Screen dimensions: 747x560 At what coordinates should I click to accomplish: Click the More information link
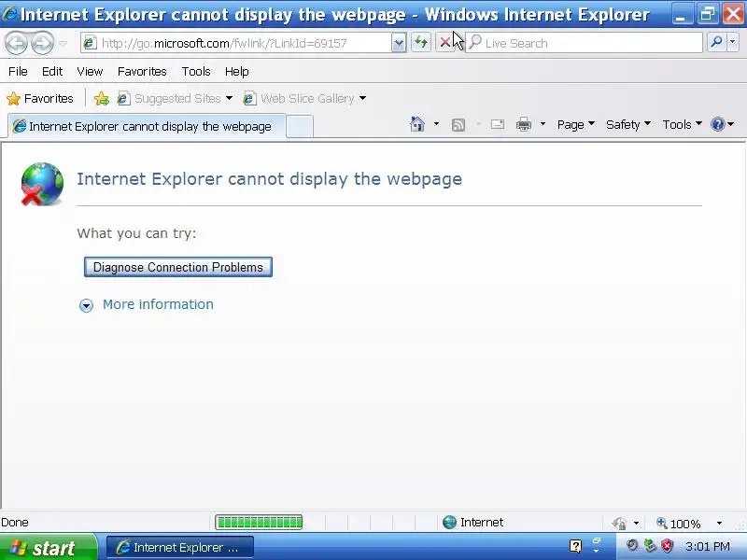(158, 304)
